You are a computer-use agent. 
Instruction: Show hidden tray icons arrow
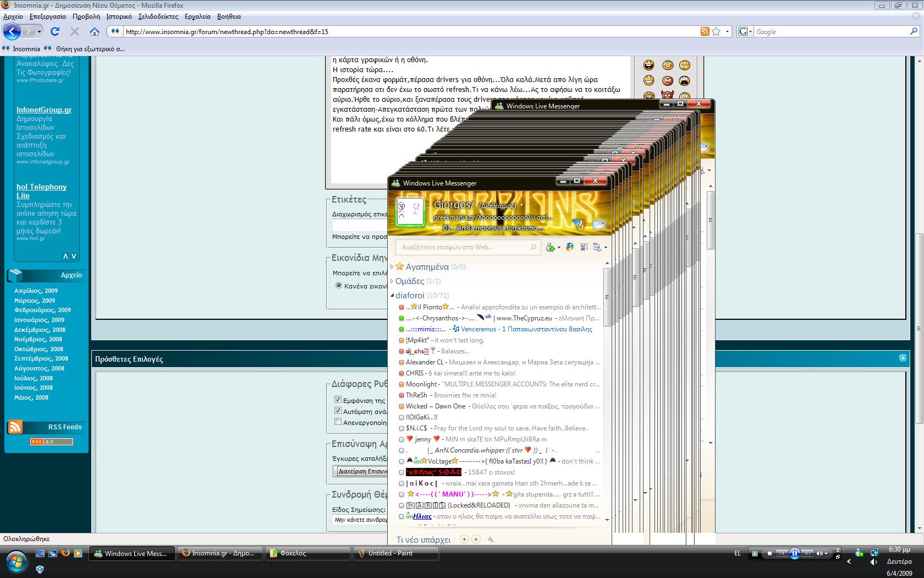(x=849, y=562)
